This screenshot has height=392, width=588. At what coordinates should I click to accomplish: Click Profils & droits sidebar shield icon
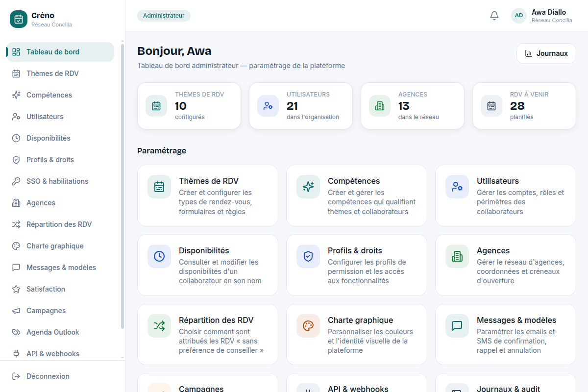click(x=16, y=160)
